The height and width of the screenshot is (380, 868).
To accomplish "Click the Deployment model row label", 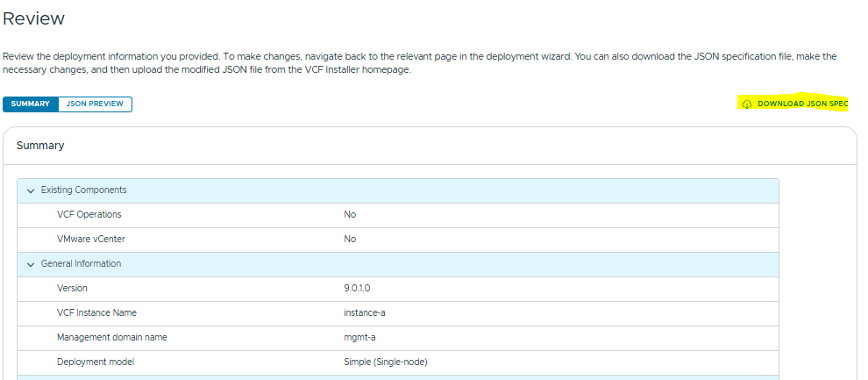I will (96, 362).
